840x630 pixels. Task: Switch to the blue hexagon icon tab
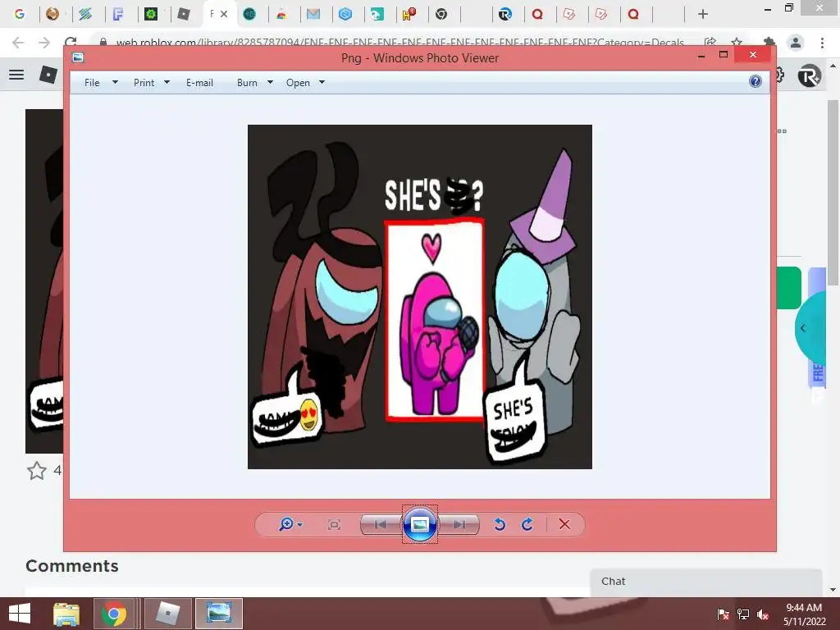pyautogui.click(x=345, y=14)
